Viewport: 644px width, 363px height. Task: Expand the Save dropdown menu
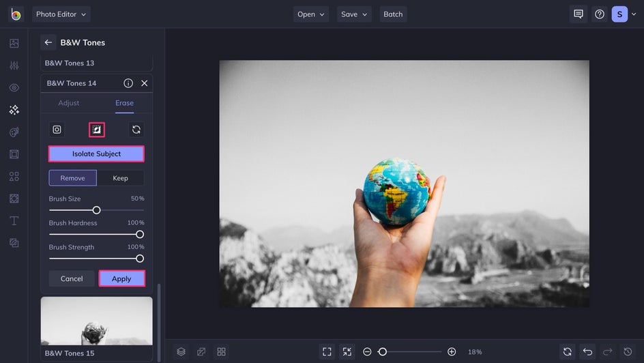coord(353,14)
